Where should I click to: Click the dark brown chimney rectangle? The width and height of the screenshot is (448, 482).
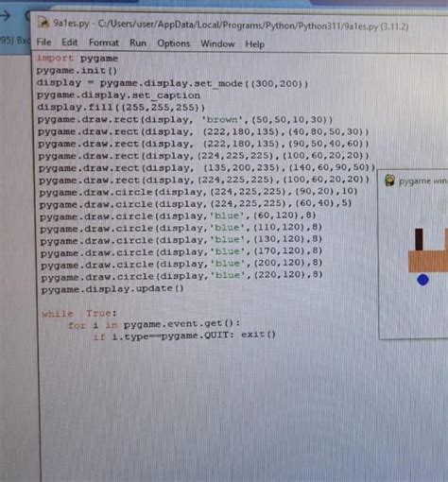[419, 240]
